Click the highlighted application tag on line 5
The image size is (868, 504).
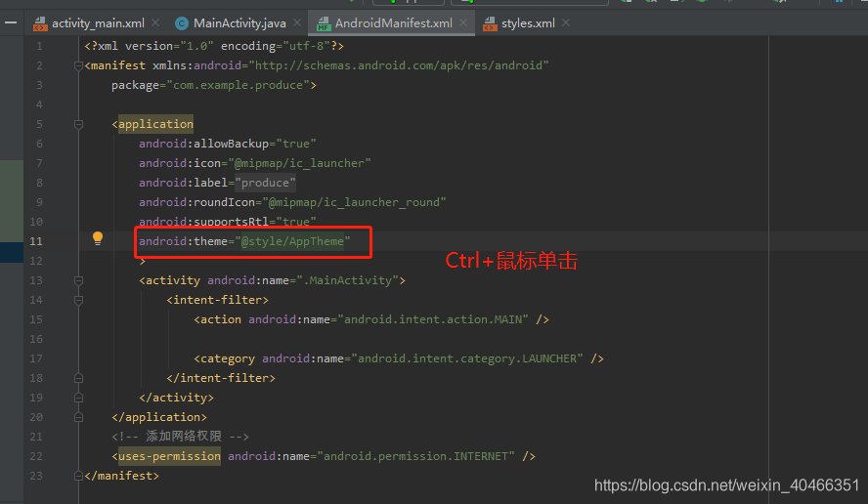coord(155,124)
